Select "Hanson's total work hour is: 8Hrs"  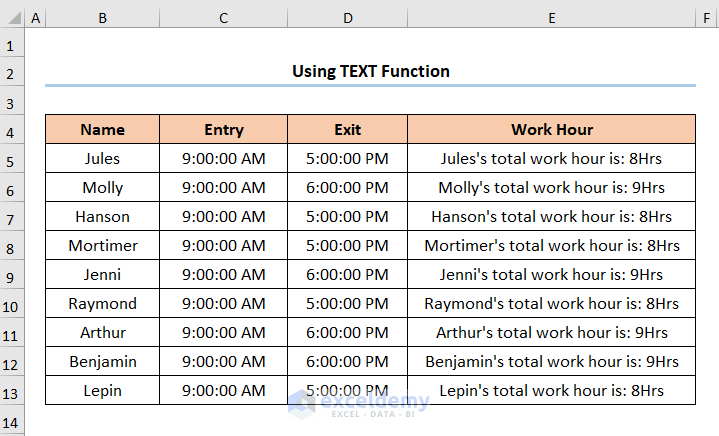pos(552,216)
